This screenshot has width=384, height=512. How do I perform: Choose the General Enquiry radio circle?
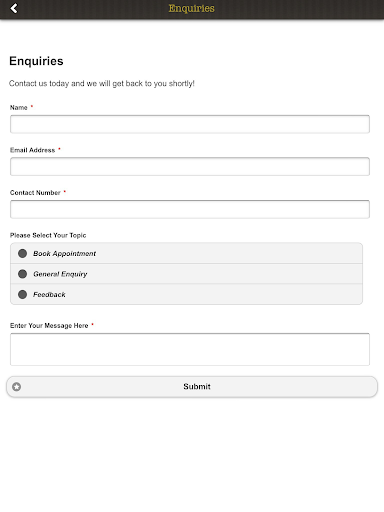pos(22,274)
